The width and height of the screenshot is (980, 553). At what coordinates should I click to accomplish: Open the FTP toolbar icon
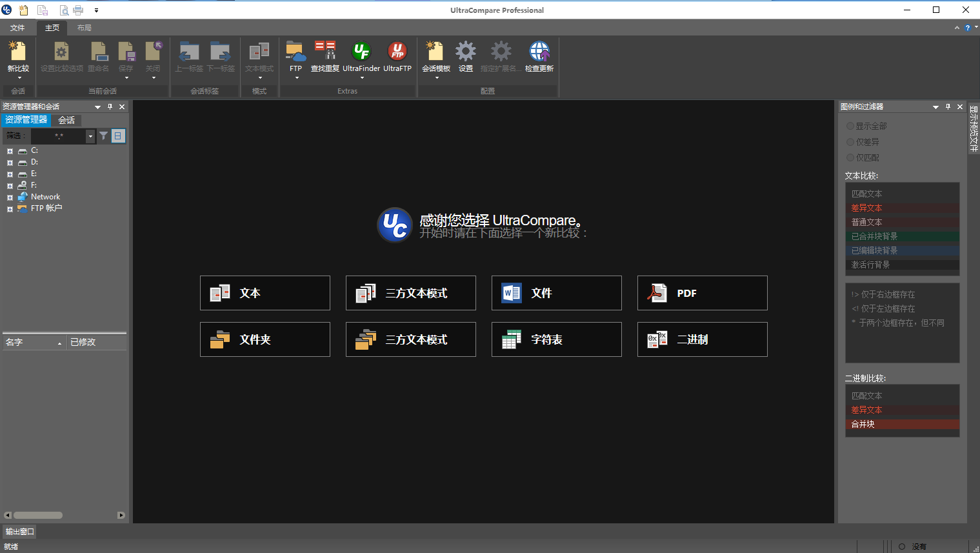(x=295, y=53)
